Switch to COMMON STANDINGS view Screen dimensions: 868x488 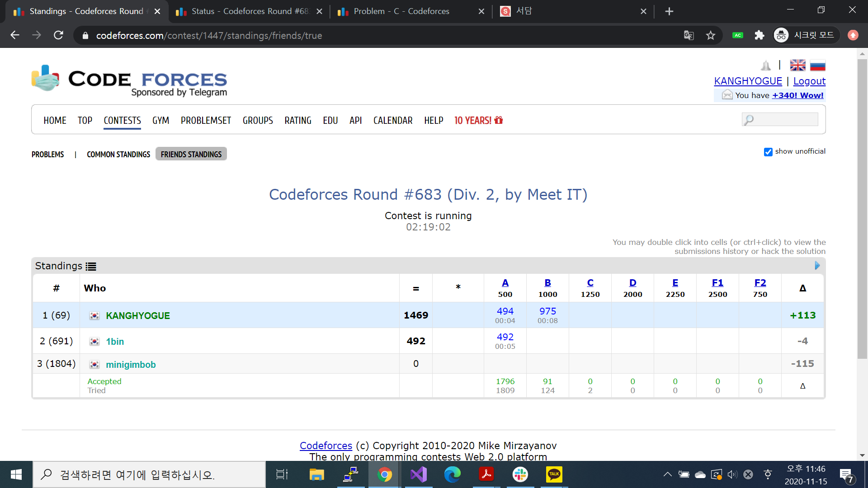pos(118,155)
